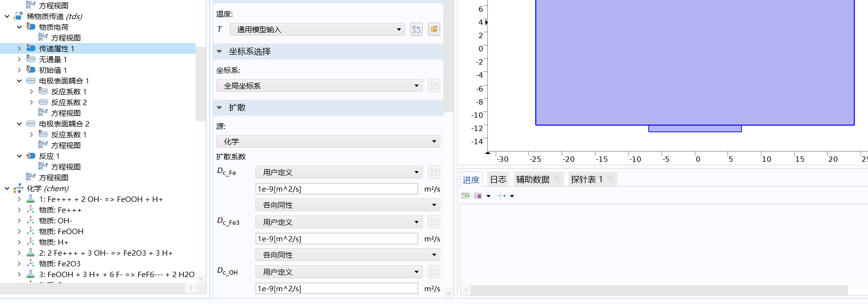Click the orange model input icon
The height and width of the screenshot is (304, 868).
tap(434, 29)
